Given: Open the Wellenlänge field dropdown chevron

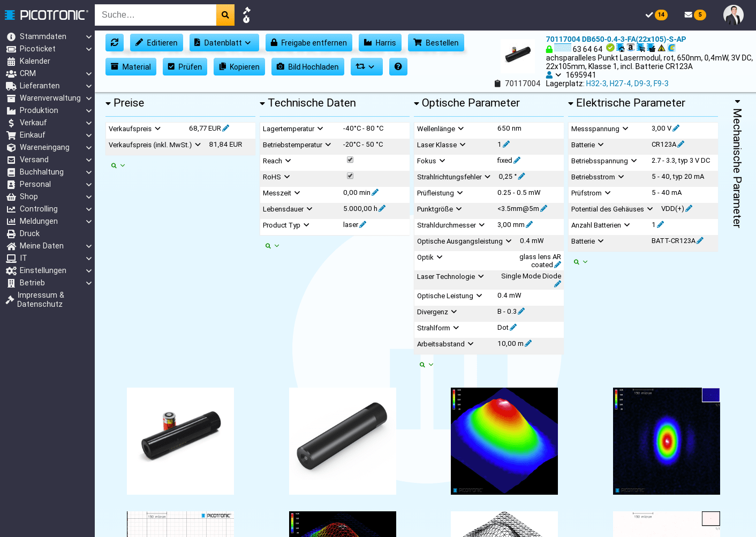Looking at the screenshot, I should point(461,128).
